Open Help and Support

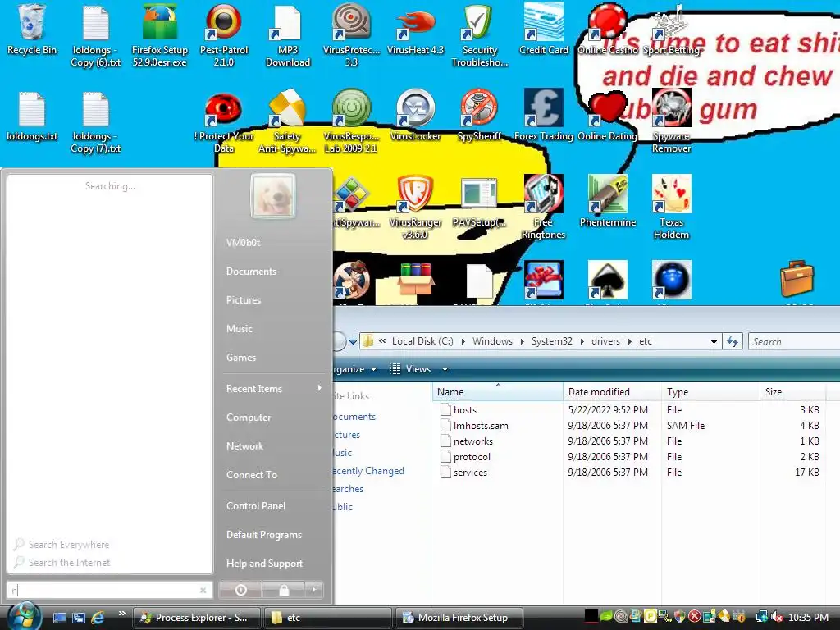pos(265,563)
